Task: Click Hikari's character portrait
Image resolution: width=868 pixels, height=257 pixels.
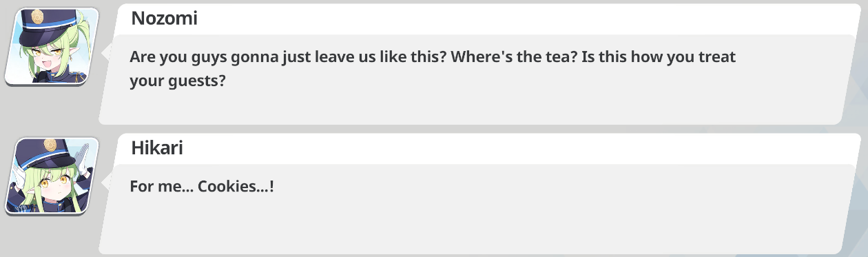Action: pyautogui.click(x=52, y=176)
